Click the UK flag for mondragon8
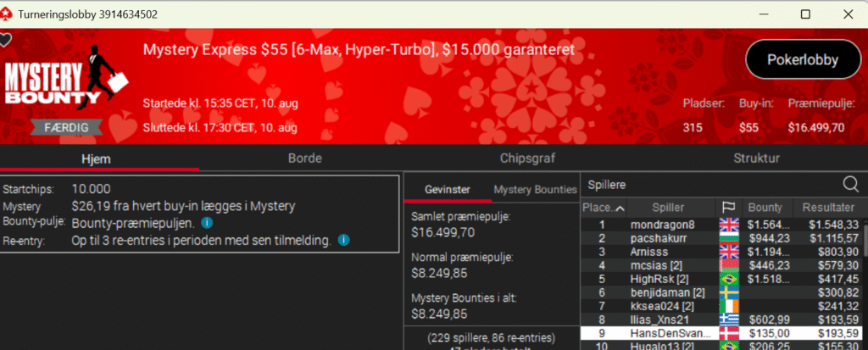This screenshot has height=350, width=868. 729,225
